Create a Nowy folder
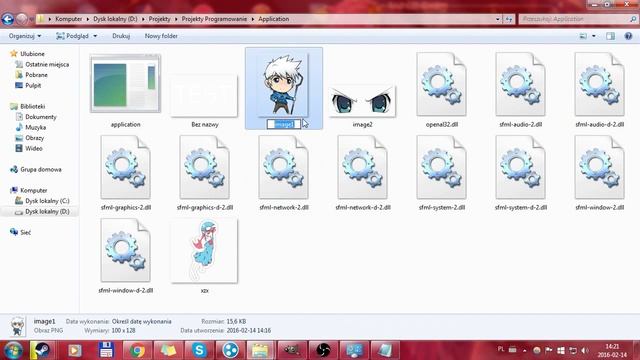Image resolution: width=640 pixels, height=360 pixels. click(161, 36)
